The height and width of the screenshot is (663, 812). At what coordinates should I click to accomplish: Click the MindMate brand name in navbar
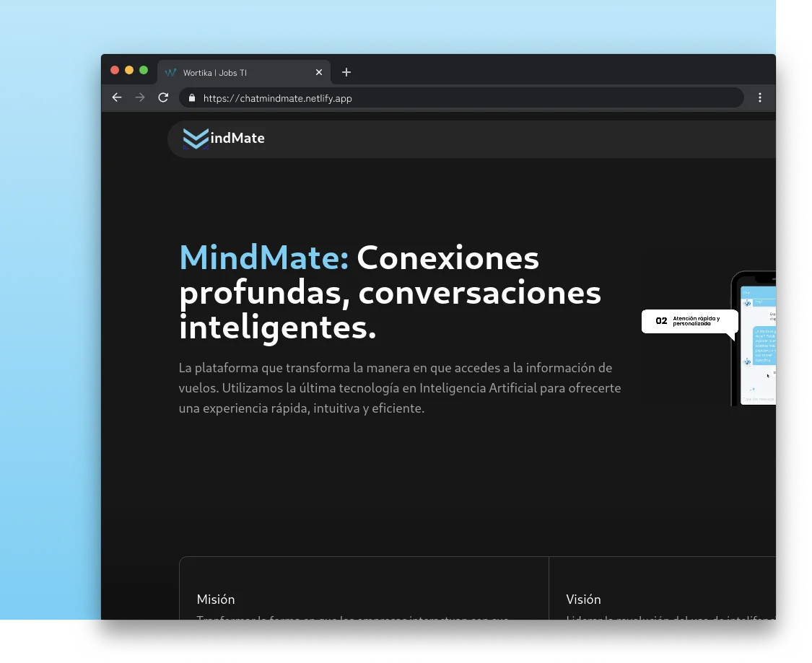pyautogui.click(x=237, y=138)
